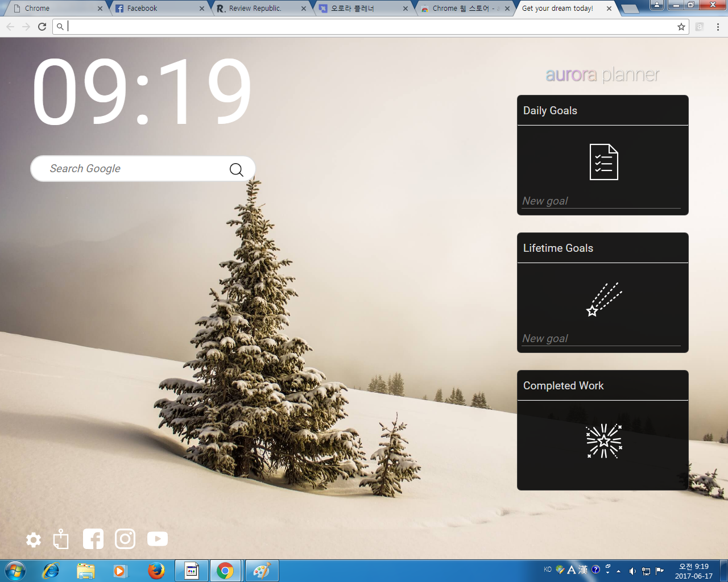
Task: Click the Show desktop strip
Action: coord(723,571)
